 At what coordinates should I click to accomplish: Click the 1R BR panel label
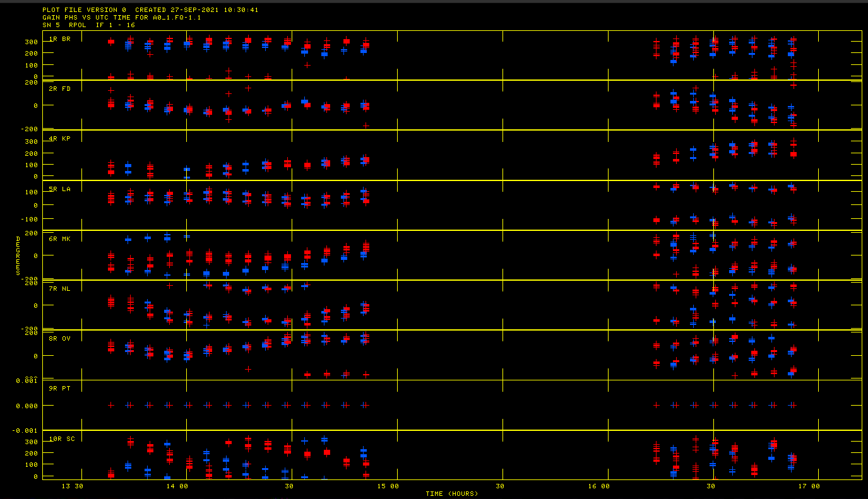click(x=60, y=39)
